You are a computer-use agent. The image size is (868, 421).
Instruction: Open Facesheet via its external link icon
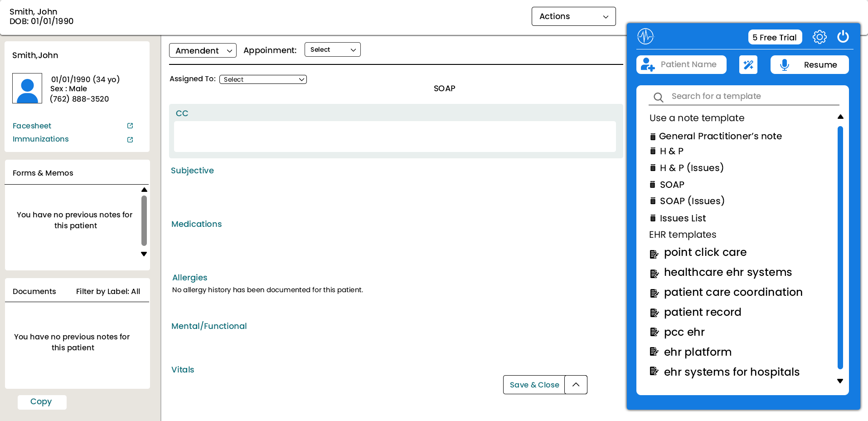point(130,126)
